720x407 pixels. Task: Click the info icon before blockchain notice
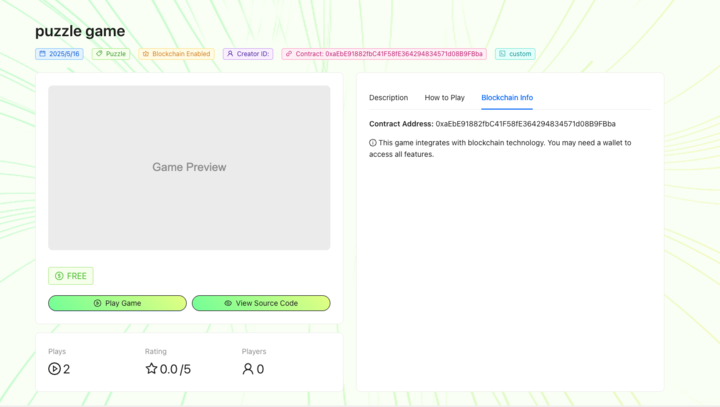(372, 143)
